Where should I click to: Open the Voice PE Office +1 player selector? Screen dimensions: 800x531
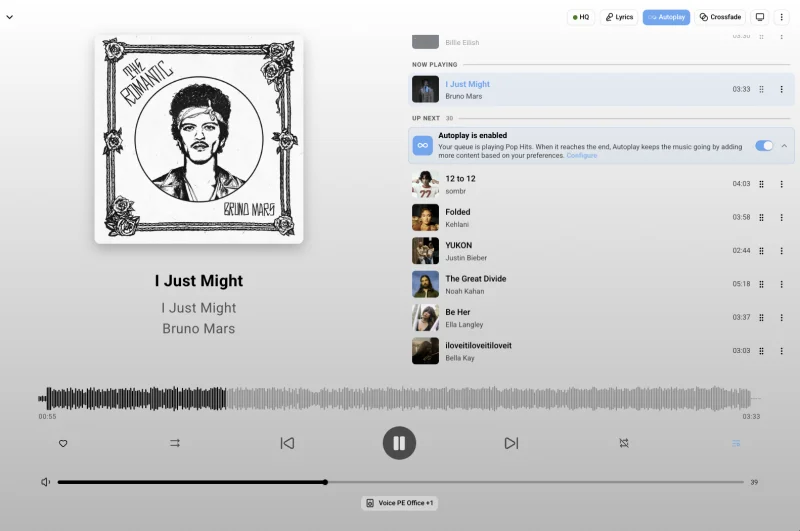399,503
